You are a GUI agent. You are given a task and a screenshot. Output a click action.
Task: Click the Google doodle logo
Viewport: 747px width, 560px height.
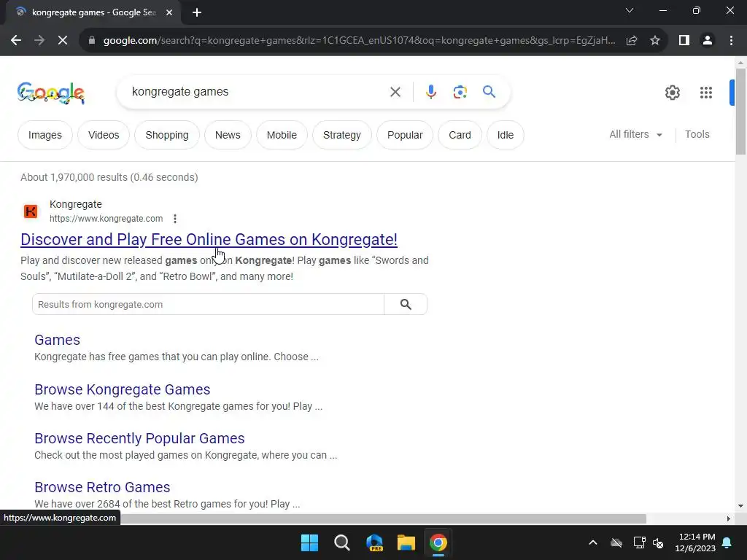tap(51, 93)
